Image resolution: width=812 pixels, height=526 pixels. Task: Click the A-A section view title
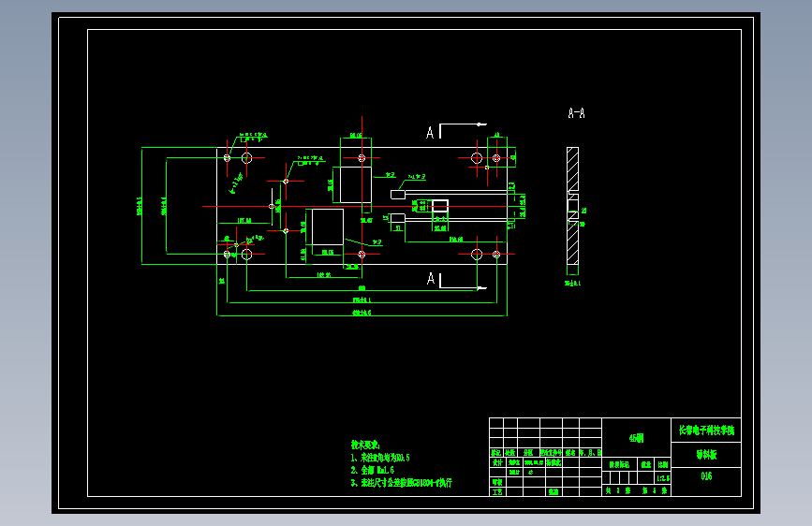576,113
